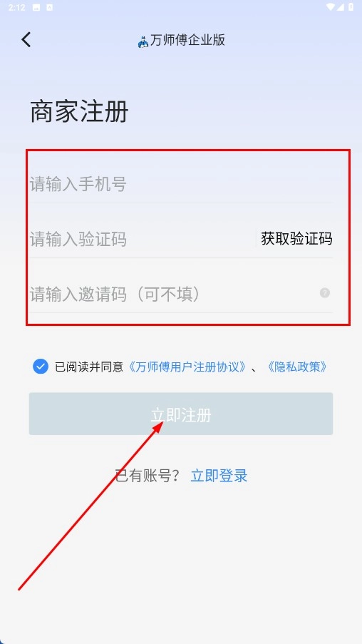
Task: Follow the 立即登录 login link
Action: tap(219, 476)
